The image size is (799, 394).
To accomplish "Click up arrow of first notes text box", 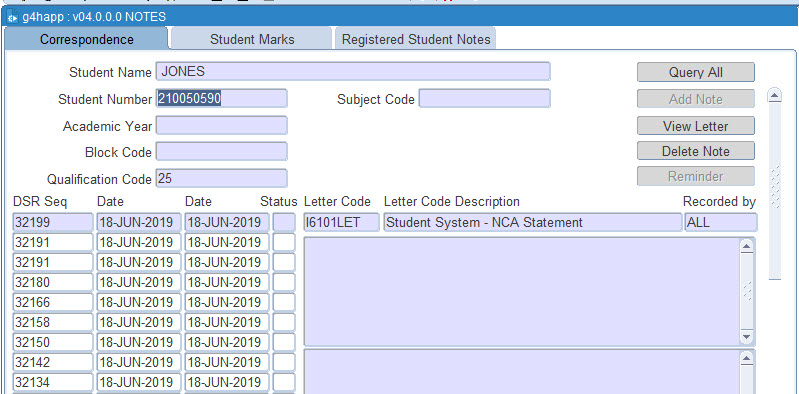I will click(747, 247).
